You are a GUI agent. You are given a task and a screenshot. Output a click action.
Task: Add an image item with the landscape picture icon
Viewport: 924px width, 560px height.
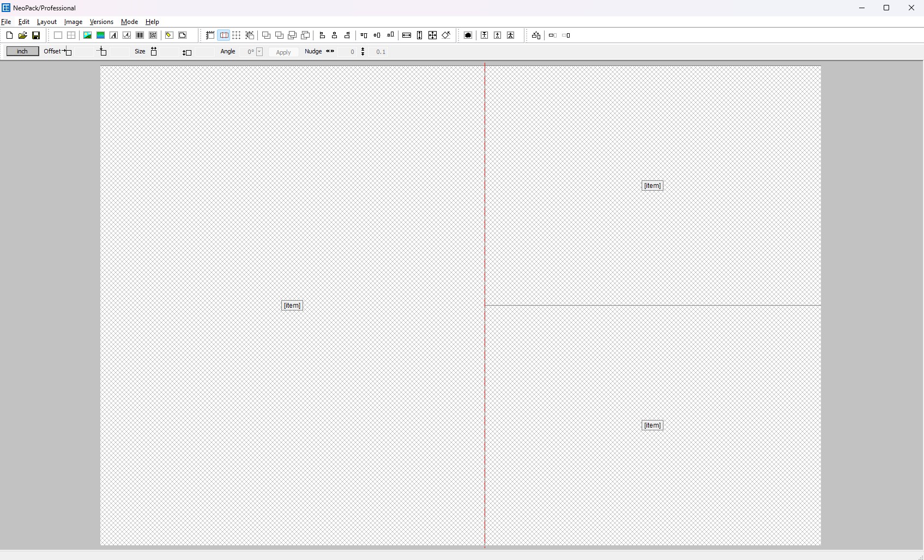click(x=87, y=35)
